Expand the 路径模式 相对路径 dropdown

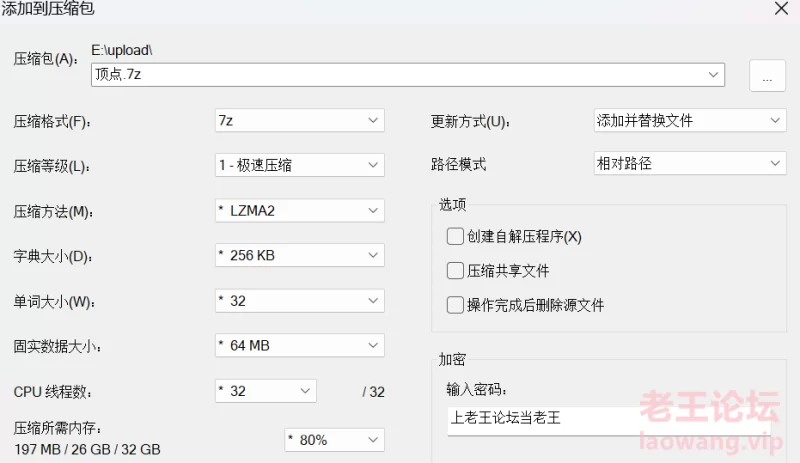[x=690, y=163]
